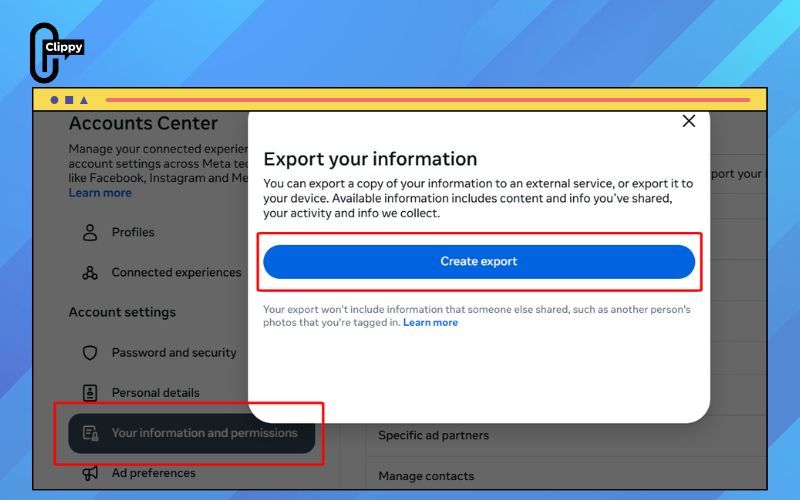The height and width of the screenshot is (500, 800).
Task: Open Manage contacts option
Action: (x=426, y=476)
